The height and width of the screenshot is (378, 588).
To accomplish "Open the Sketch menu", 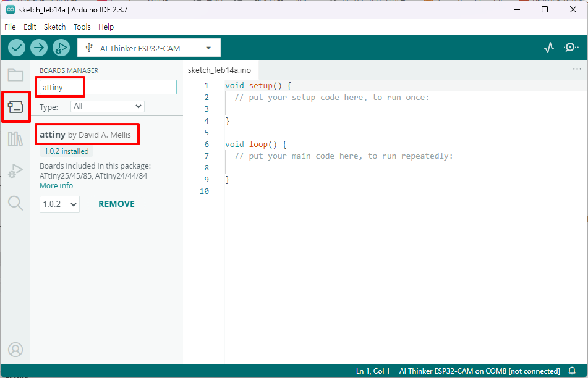I will (55, 27).
